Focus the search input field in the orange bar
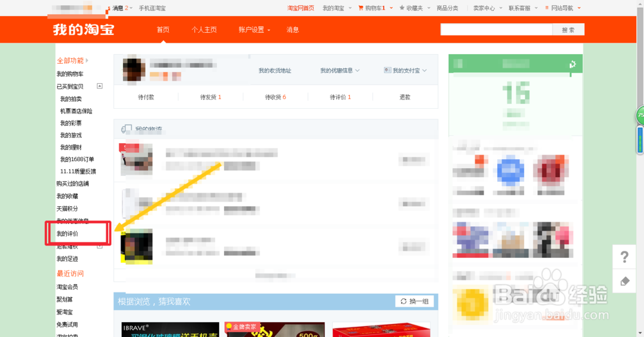Image resolution: width=644 pixels, height=337 pixels. [x=496, y=30]
